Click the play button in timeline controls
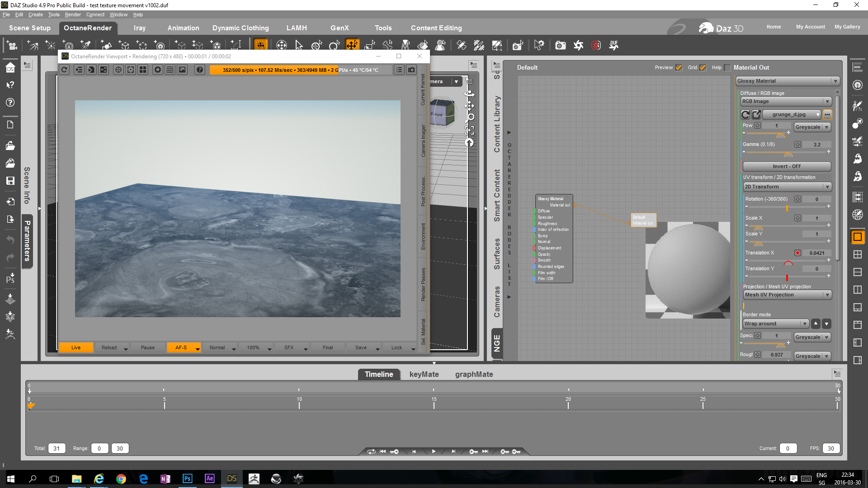Viewport: 868px width, 488px height. (x=434, y=451)
